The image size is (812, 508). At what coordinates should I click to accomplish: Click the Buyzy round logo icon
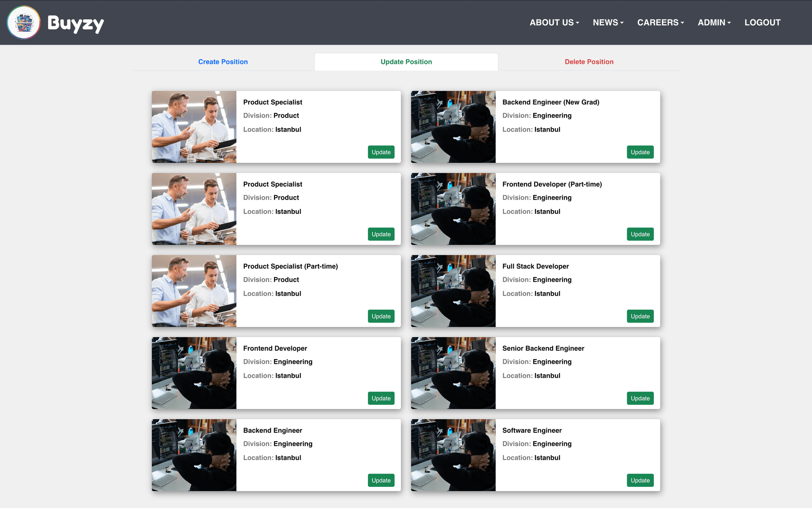(x=24, y=22)
